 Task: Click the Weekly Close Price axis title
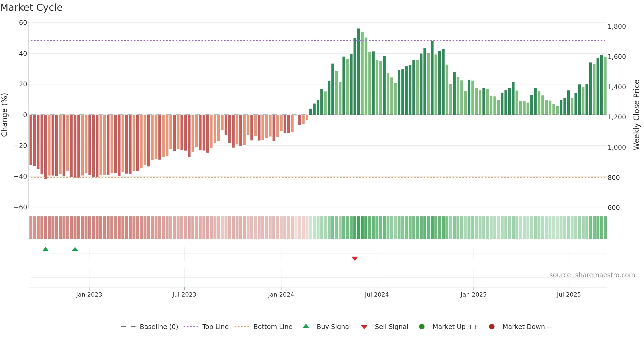tap(636, 115)
